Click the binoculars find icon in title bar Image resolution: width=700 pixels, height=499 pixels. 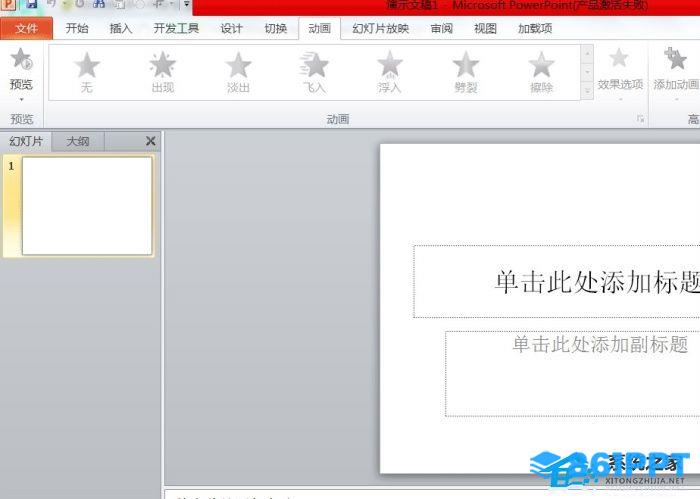[x=99, y=4]
